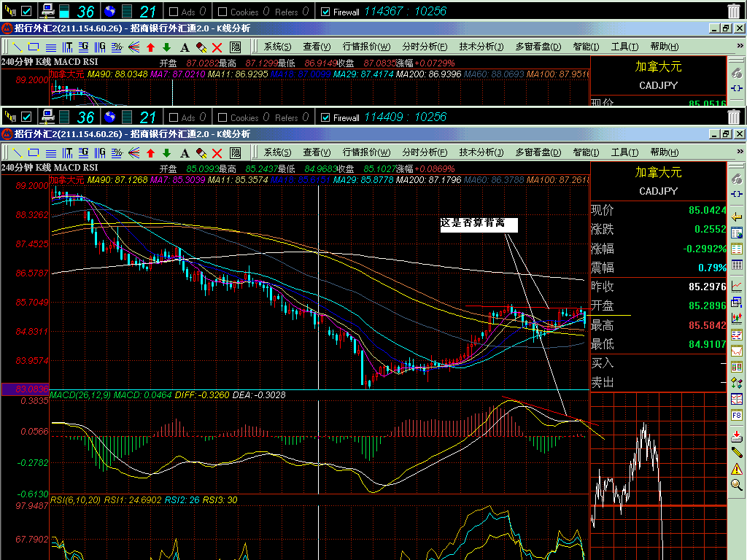Click the red X delete drawings icon

217,152
